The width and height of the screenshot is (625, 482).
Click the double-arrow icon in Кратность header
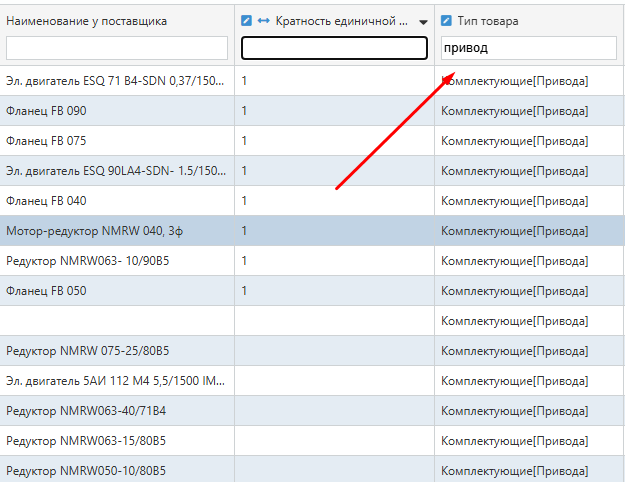tap(264, 21)
